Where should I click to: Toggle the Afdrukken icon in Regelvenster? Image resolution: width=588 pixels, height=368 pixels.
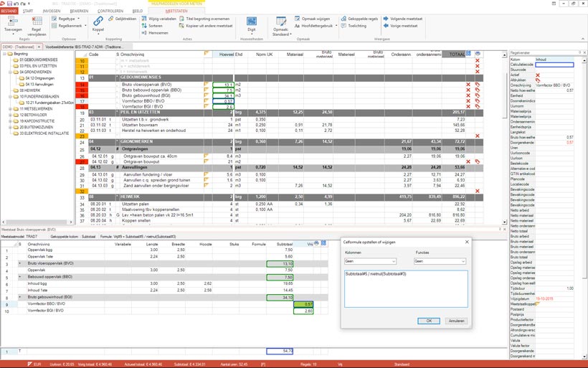(538, 80)
